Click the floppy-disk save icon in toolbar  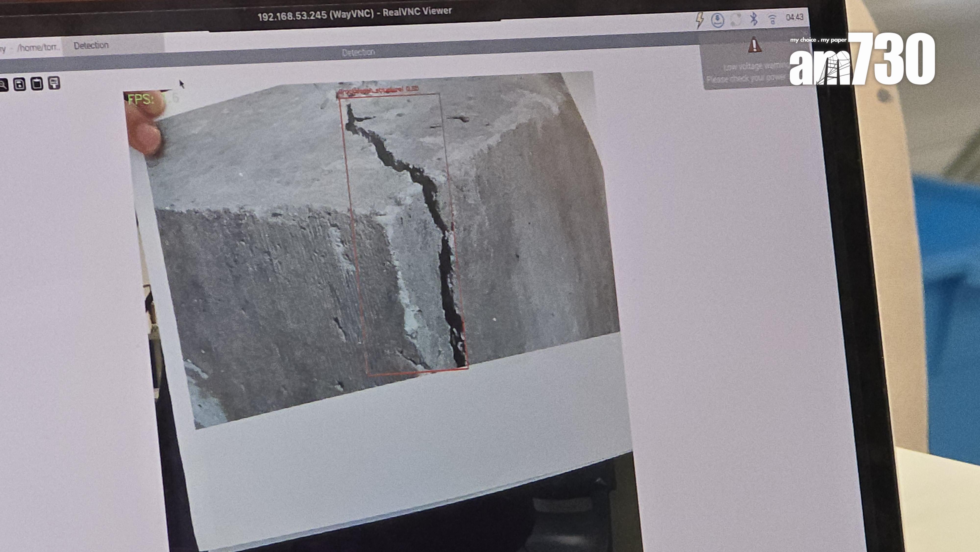coord(20,84)
